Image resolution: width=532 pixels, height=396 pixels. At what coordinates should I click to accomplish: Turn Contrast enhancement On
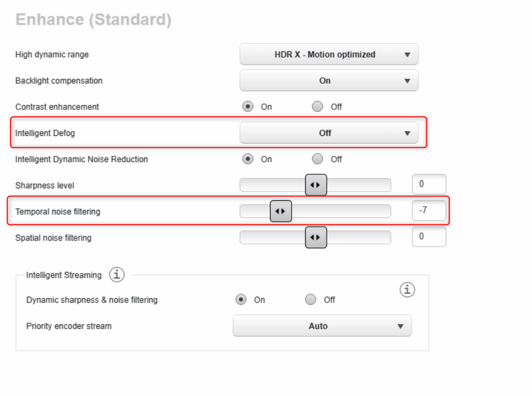248,107
